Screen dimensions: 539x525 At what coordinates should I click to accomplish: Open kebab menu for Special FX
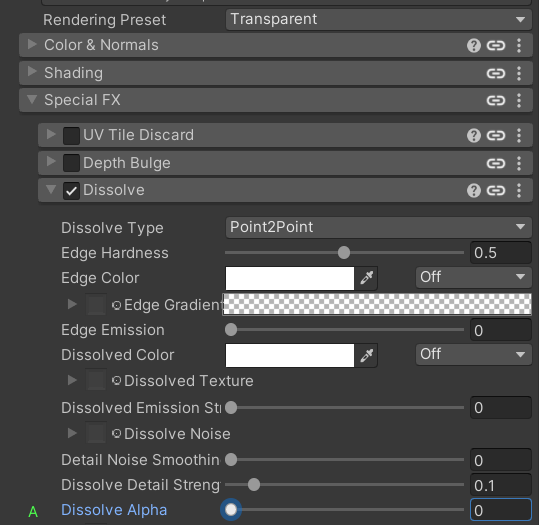[x=519, y=100]
